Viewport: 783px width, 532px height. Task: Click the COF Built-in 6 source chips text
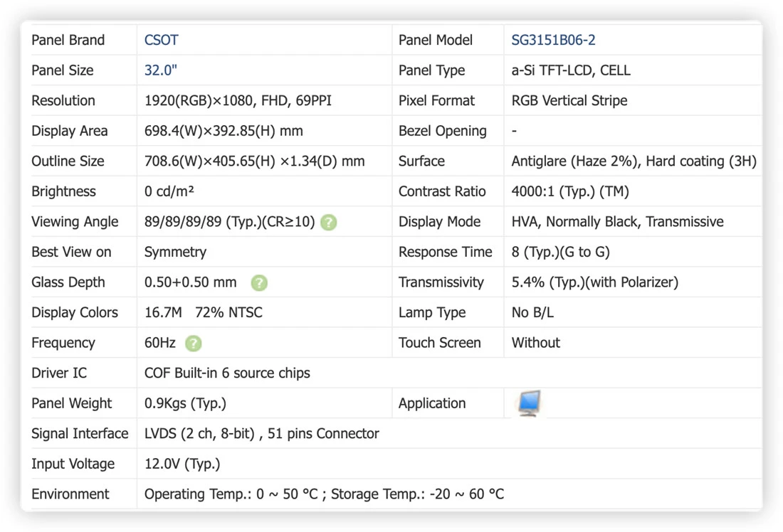[x=227, y=373]
